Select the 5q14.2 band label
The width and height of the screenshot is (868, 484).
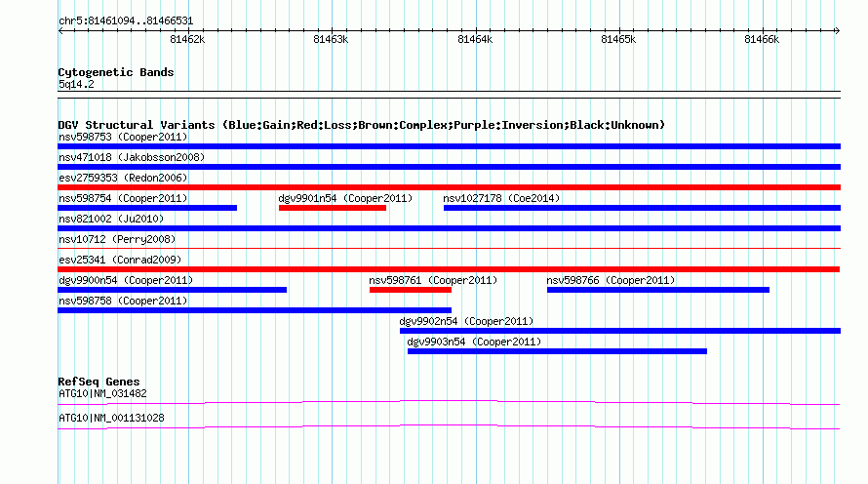point(76,84)
